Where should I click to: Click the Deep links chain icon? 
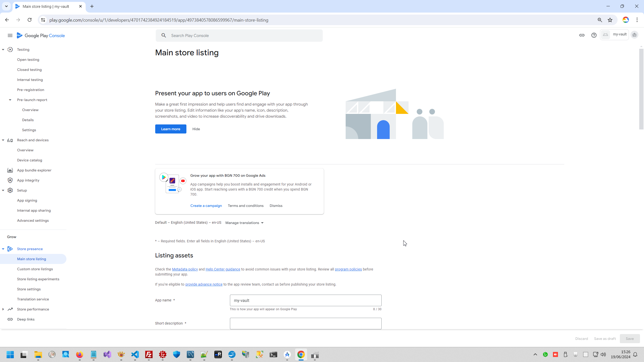(x=10, y=319)
